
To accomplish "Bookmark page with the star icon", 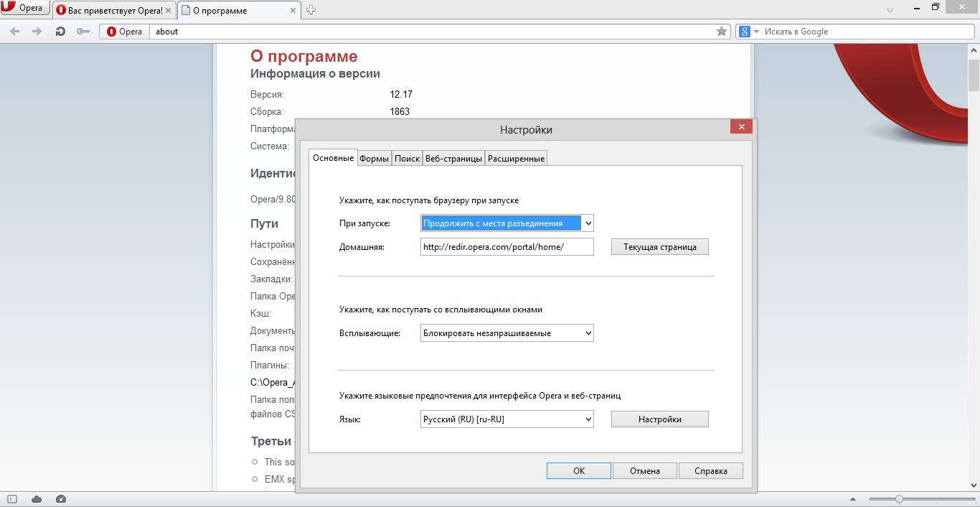I will coord(722,32).
